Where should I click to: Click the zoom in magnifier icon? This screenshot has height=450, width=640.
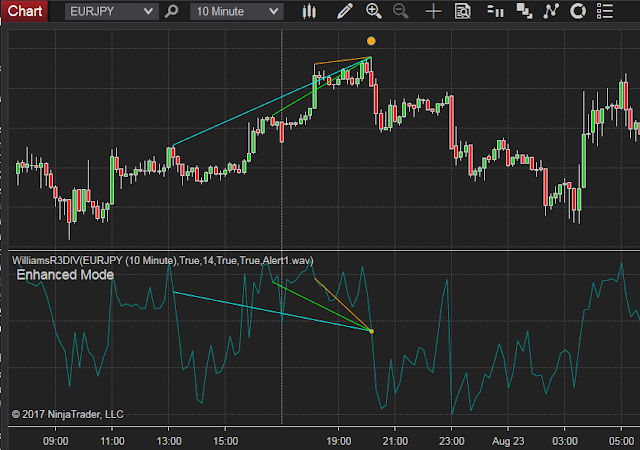(x=373, y=11)
